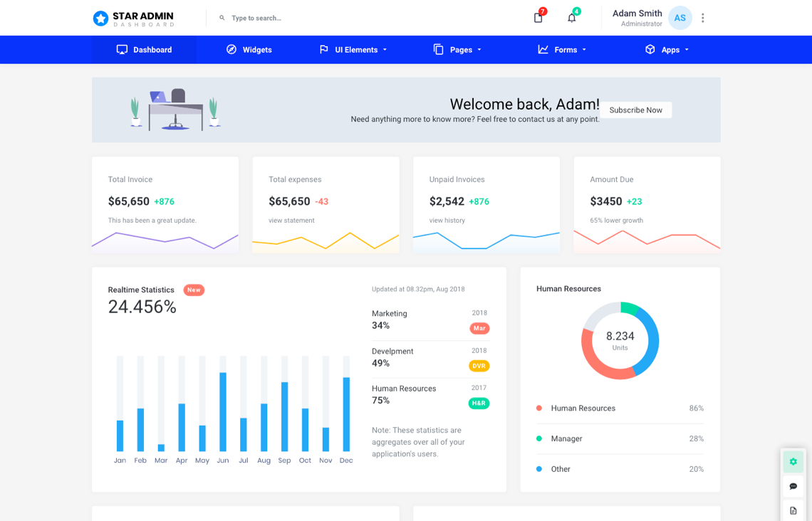This screenshot has height=521, width=812.
Task: Click the Subscribe Now button
Action: click(635, 110)
